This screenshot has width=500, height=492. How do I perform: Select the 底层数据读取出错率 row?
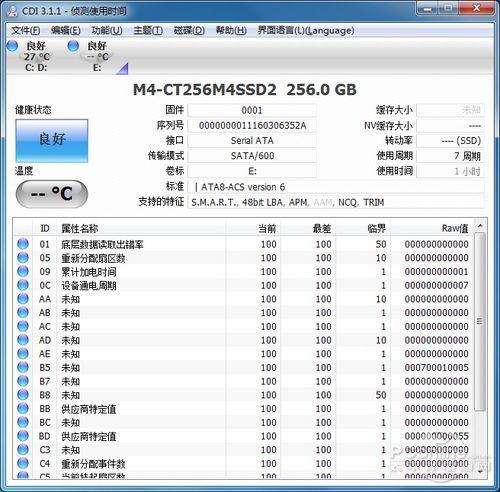244,244
